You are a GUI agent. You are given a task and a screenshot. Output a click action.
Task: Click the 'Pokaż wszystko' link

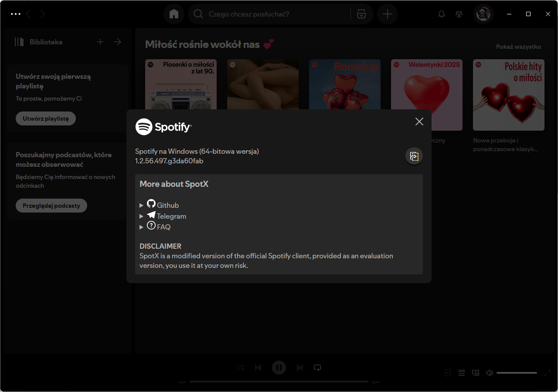518,47
